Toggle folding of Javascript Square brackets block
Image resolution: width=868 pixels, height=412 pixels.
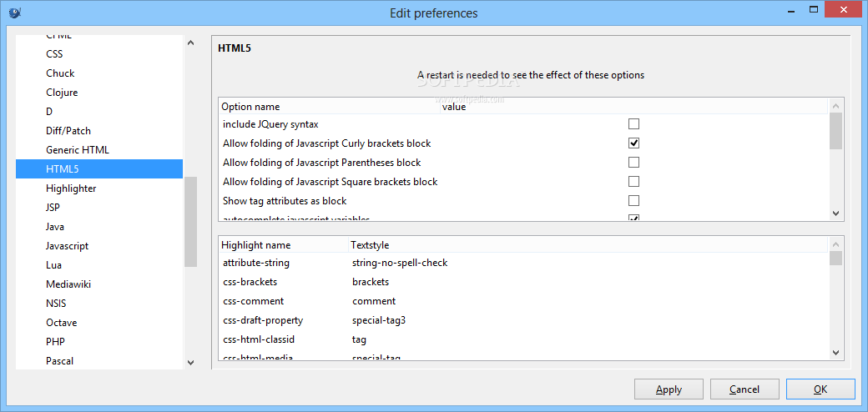coord(633,181)
